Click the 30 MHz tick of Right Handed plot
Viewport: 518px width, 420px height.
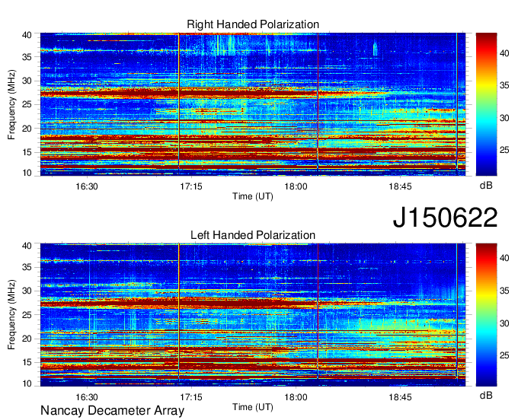(27, 81)
